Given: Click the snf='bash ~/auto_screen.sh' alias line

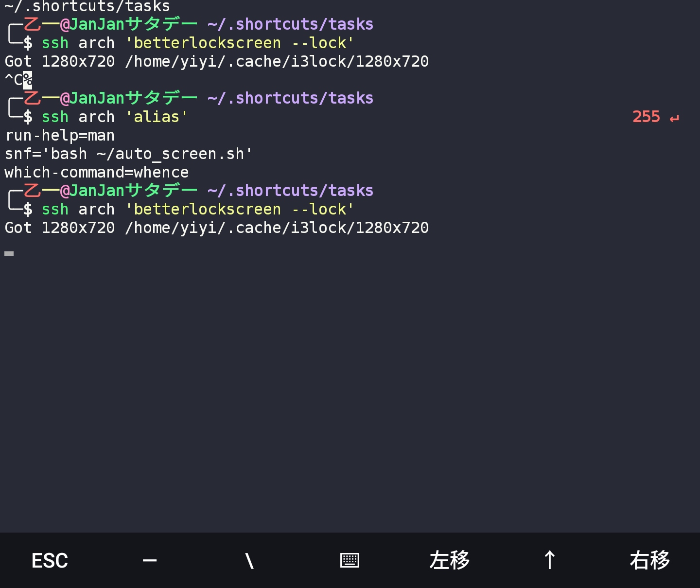Looking at the screenshot, I should (x=127, y=153).
